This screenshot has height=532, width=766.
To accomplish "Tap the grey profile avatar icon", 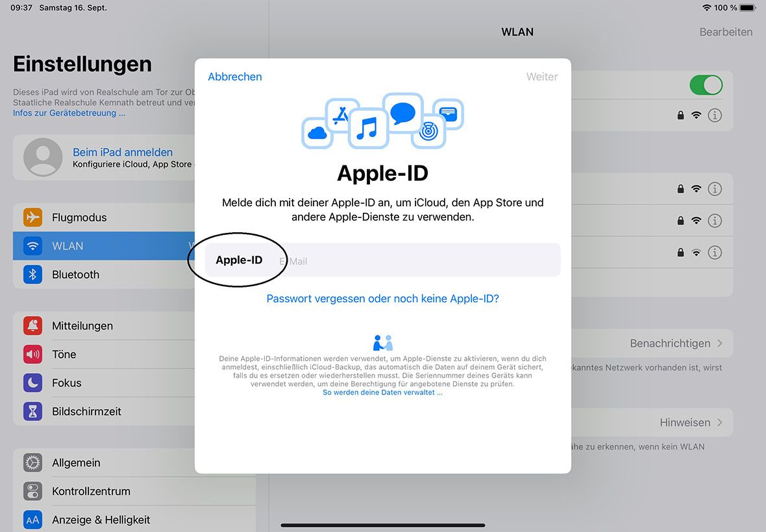I will [x=43, y=157].
